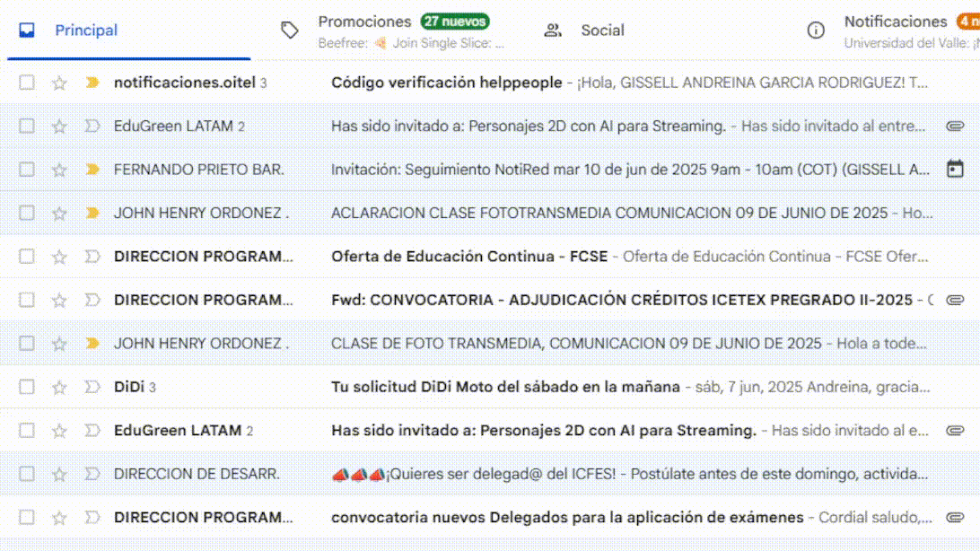The image size is (980, 551).
Task: Click attachment icon on ICETEX convocatoria email
Action: pyautogui.click(x=955, y=300)
